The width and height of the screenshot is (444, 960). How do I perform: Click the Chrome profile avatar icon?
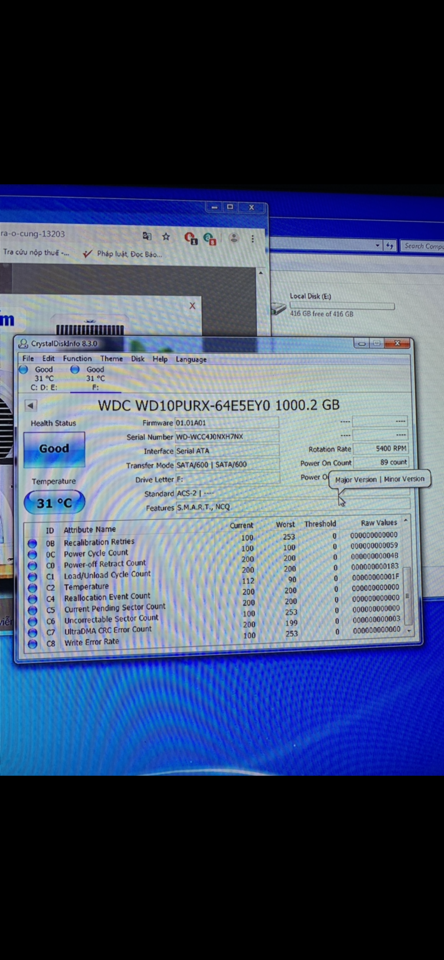coord(233,238)
